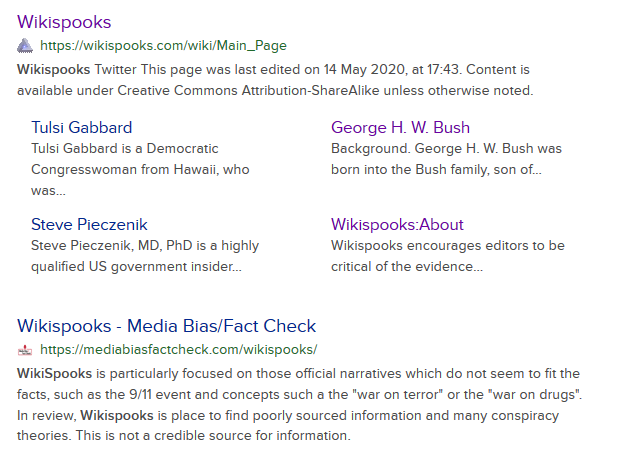
Task: Click bold Wikispooks after 'In review,'
Action: point(117,416)
